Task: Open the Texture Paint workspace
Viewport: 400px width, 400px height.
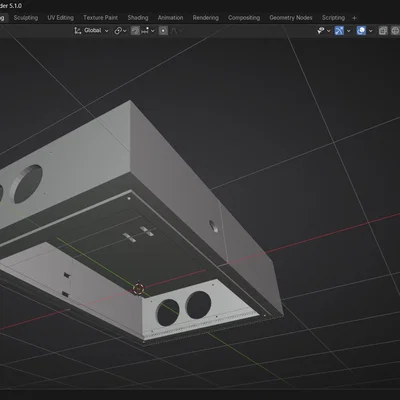Action: click(x=100, y=18)
